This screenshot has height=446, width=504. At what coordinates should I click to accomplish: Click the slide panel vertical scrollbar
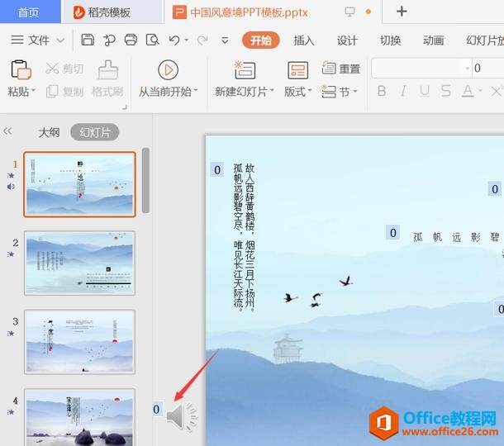click(145, 180)
